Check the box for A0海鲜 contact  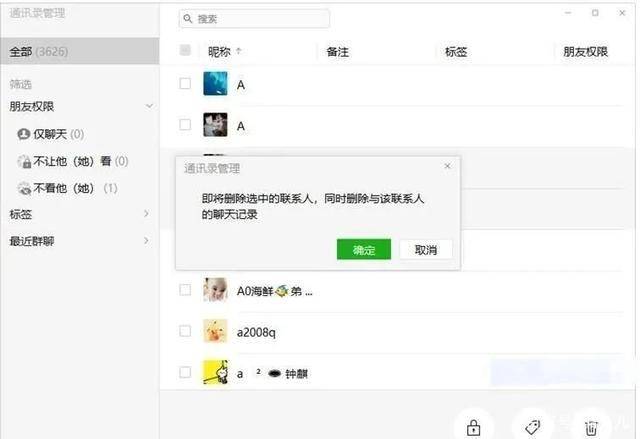coord(185,290)
